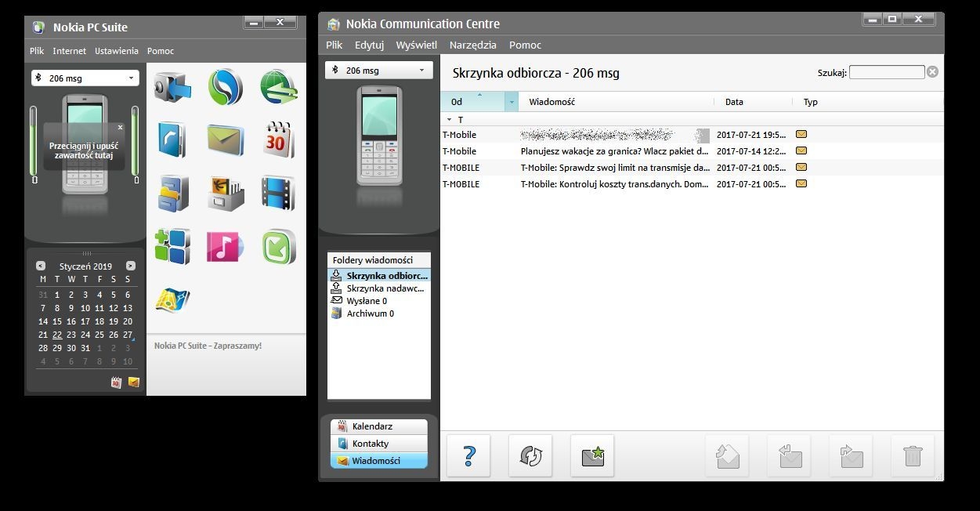Screen dimensions: 980x511
Task: Select Skrzynka nadawcza folder
Action: 379,288
